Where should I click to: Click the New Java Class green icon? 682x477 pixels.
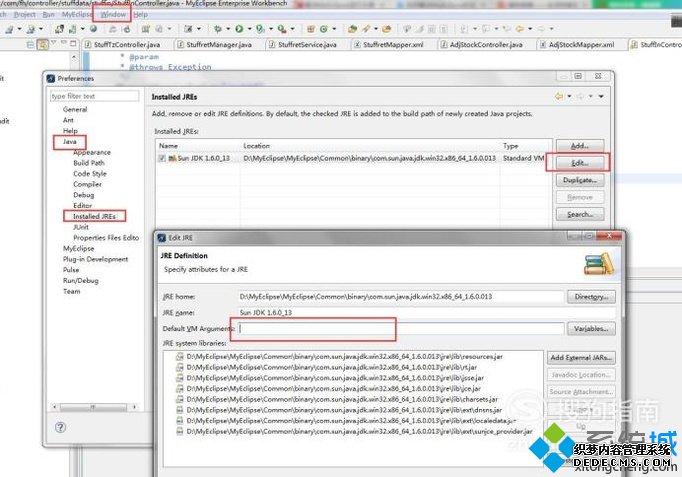click(x=324, y=29)
